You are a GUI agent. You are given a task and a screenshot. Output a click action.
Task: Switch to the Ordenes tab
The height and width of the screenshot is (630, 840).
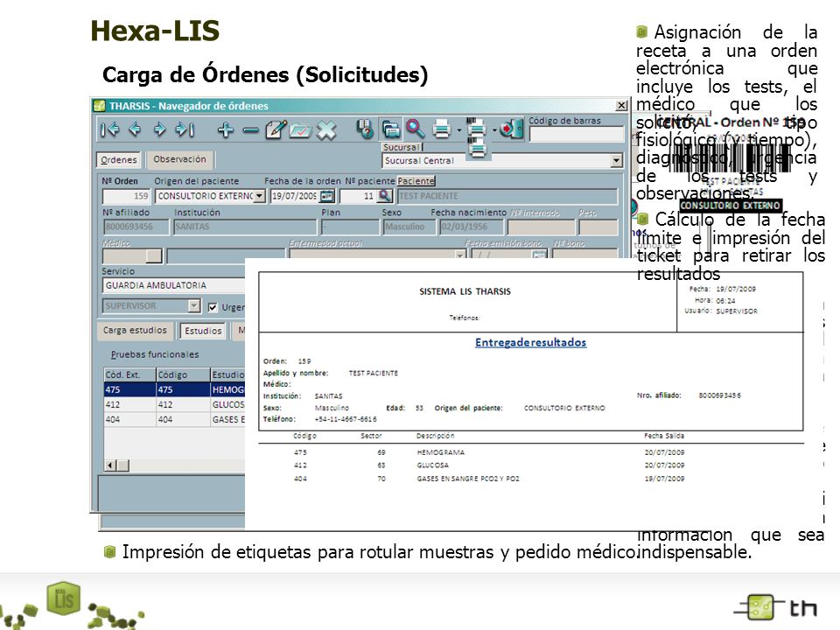pos(119,159)
